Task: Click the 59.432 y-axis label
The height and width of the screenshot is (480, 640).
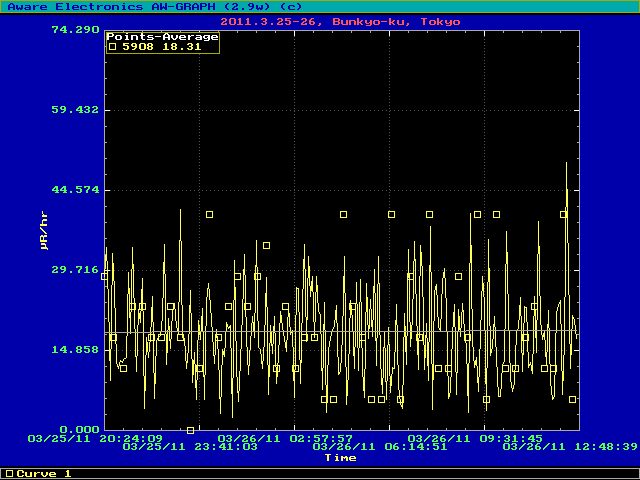Action: (x=75, y=110)
